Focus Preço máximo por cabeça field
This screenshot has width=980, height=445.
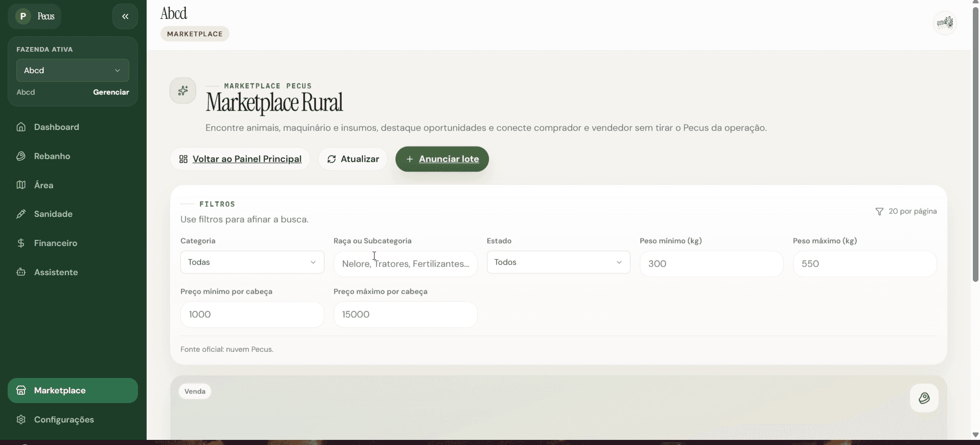[x=406, y=315]
